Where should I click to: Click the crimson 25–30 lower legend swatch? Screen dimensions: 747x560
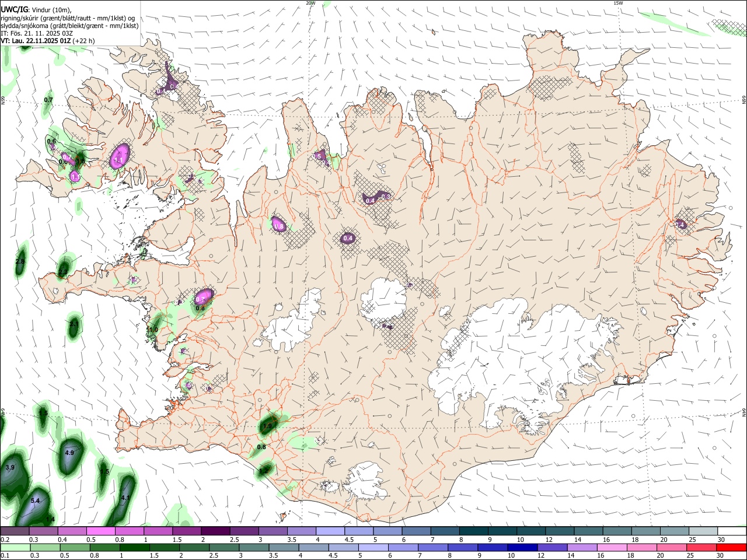(701, 547)
